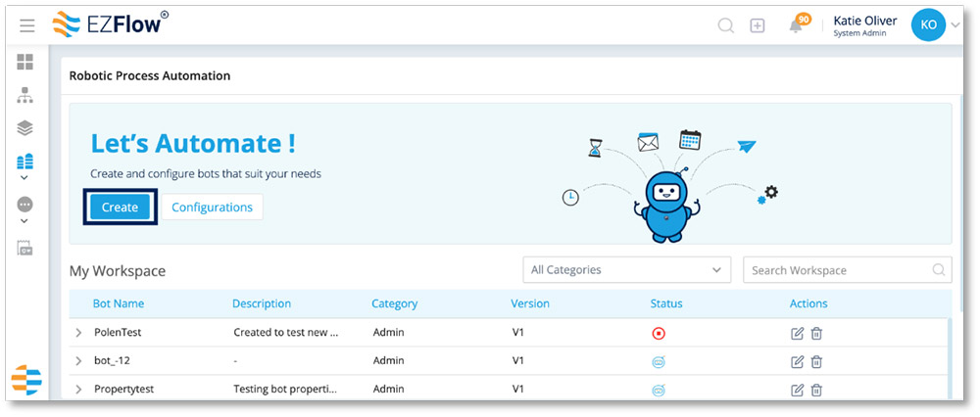Viewport: 980px width, 417px height.
Task: Expand the PolenTest row
Action: tap(78, 333)
